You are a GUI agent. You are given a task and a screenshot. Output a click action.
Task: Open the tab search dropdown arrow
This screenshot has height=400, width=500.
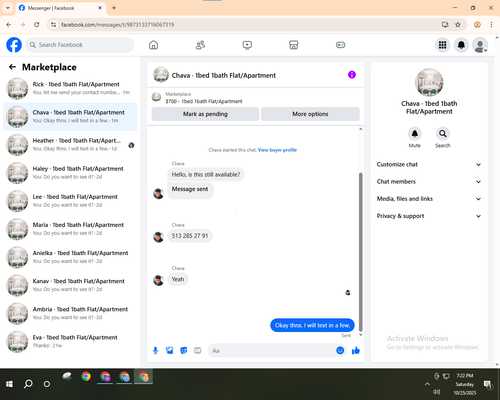pos(8,8)
